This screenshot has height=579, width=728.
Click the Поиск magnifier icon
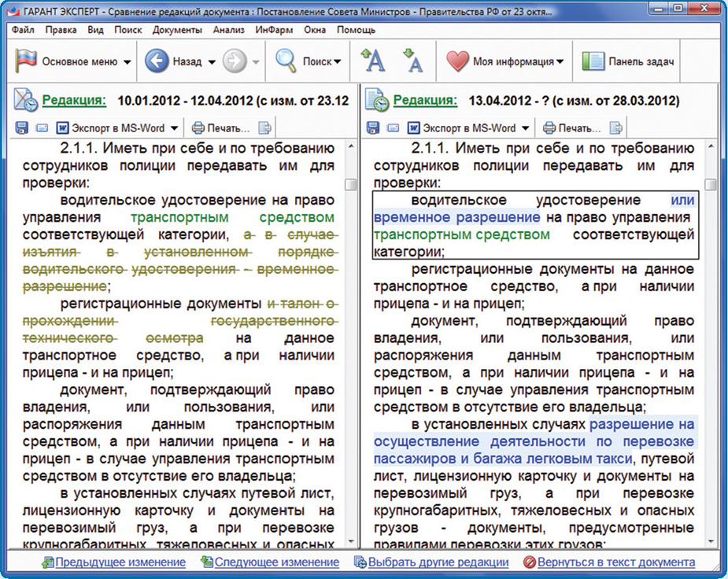(286, 61)
